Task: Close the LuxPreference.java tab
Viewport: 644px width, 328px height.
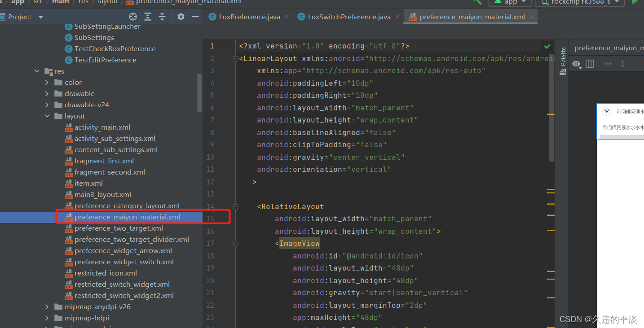Action: tap(287, 17)
